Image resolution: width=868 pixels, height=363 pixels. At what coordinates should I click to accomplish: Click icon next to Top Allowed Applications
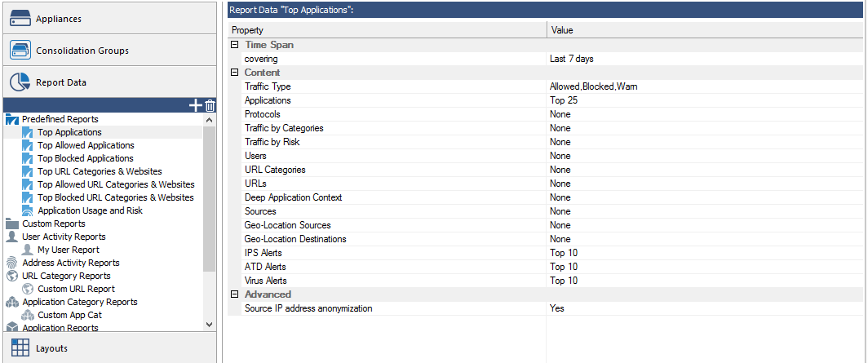[28, 145]
